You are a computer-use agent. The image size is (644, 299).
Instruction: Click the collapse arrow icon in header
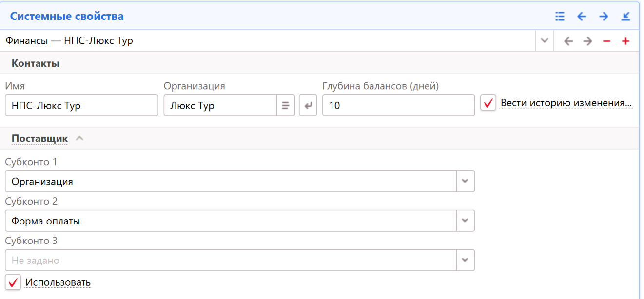click(x=625, y=17)
